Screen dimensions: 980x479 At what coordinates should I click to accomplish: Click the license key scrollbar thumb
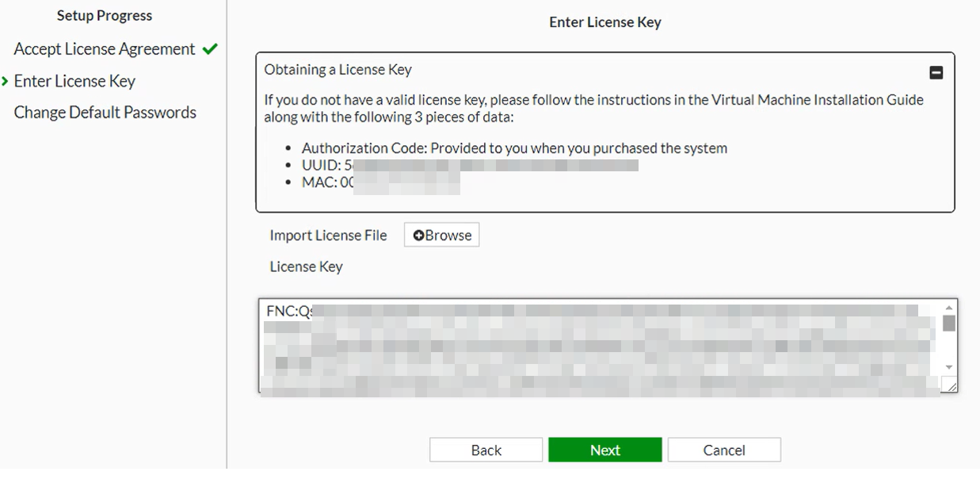coord(949,323)
